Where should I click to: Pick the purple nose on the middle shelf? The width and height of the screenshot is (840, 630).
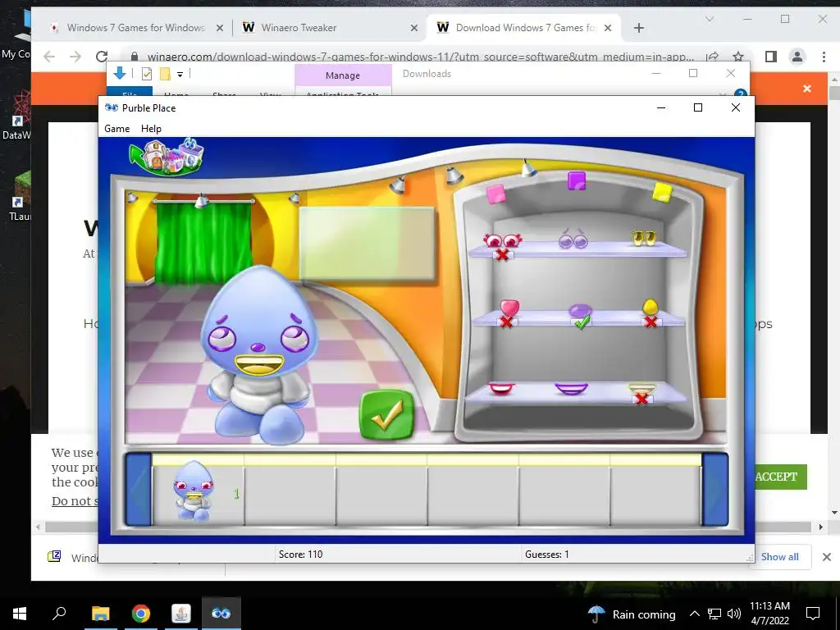(x=580, y=311)
